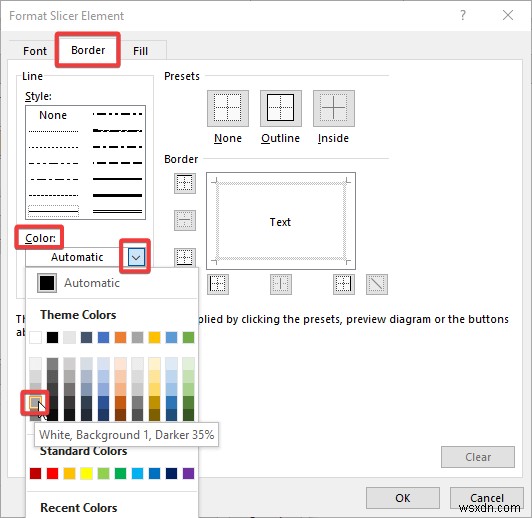
Task: Select the medium solid line style
Action: point(117,179)
